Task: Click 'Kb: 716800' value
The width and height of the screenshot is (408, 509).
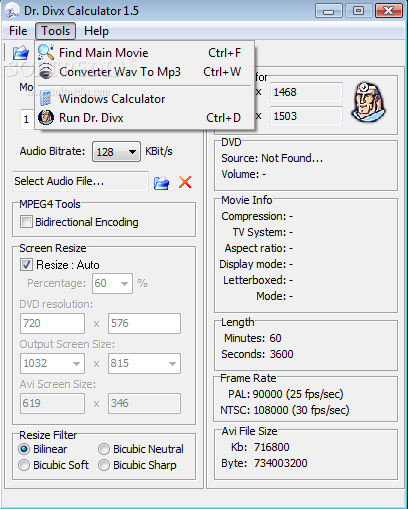Action: (x=260, y=447)
